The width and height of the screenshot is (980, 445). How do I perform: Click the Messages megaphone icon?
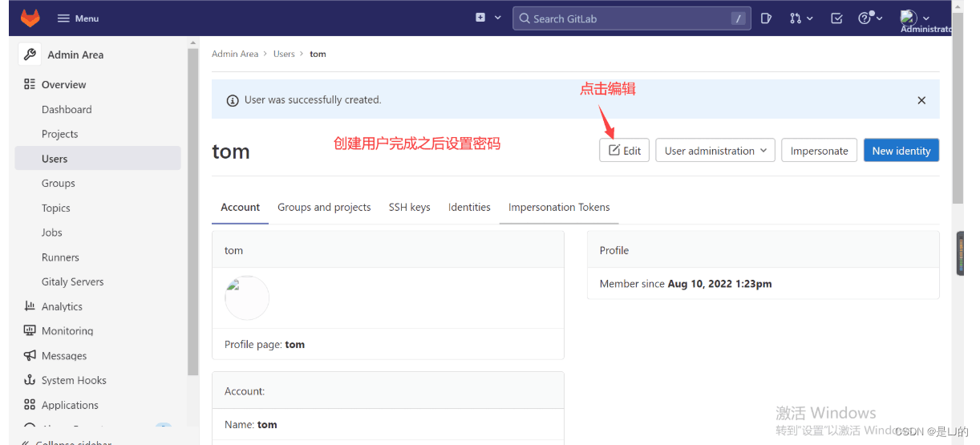pyautogui.click(x=30, y=355)
